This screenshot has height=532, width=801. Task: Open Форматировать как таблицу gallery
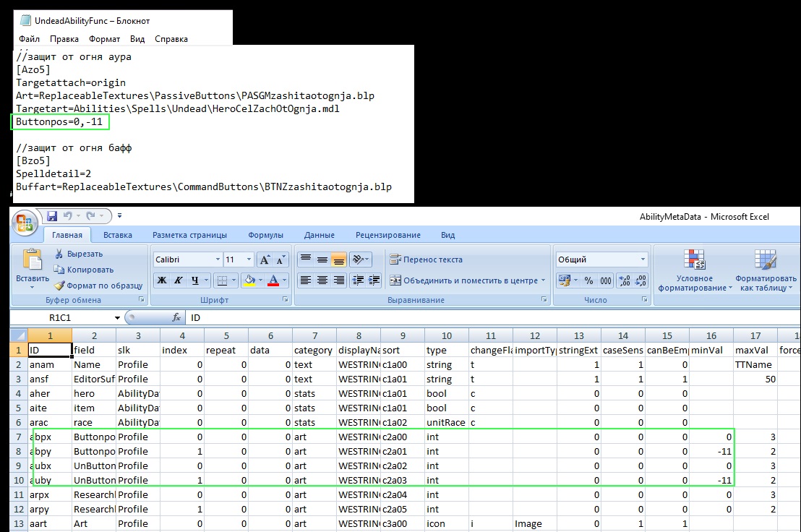(x=766, y=270)
